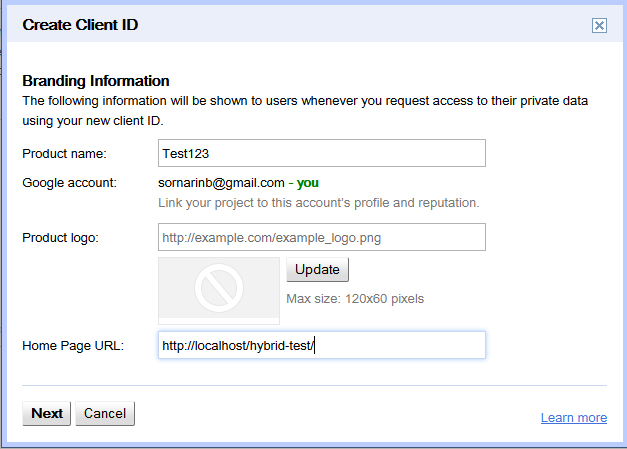Click the sornarinb@gmail.com account email
This screenshot has height=449, width=627.
click(221, 183)
